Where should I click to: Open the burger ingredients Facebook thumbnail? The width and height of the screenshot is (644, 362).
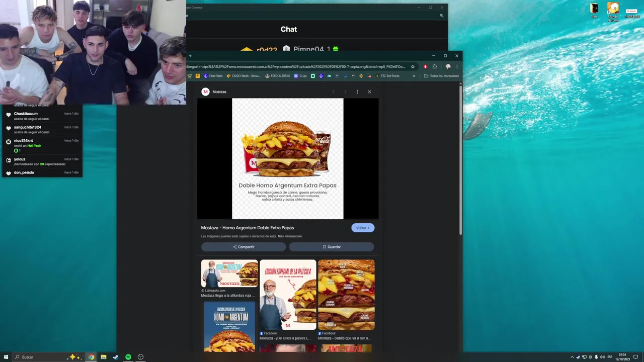click(x=346, y=295)
